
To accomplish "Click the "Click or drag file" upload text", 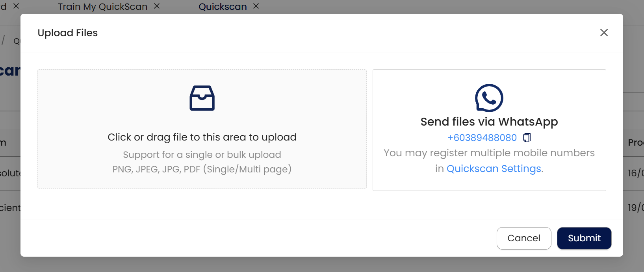I will [202, 137].
